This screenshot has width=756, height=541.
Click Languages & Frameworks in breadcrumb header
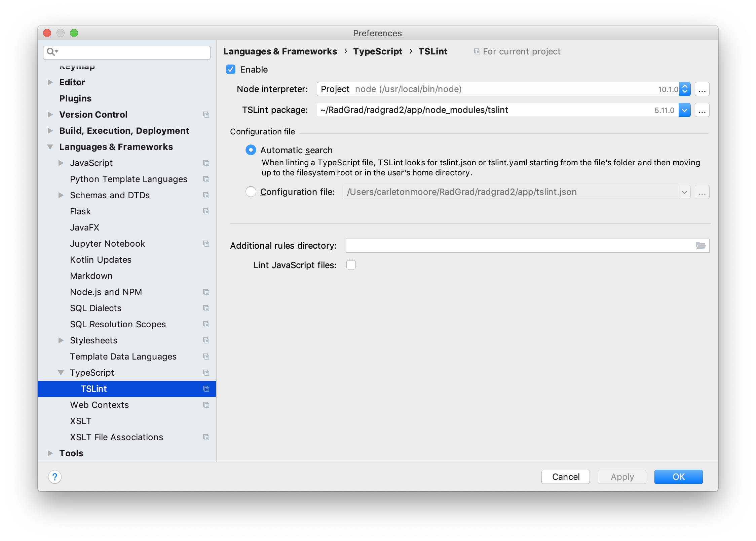point(280,51)
